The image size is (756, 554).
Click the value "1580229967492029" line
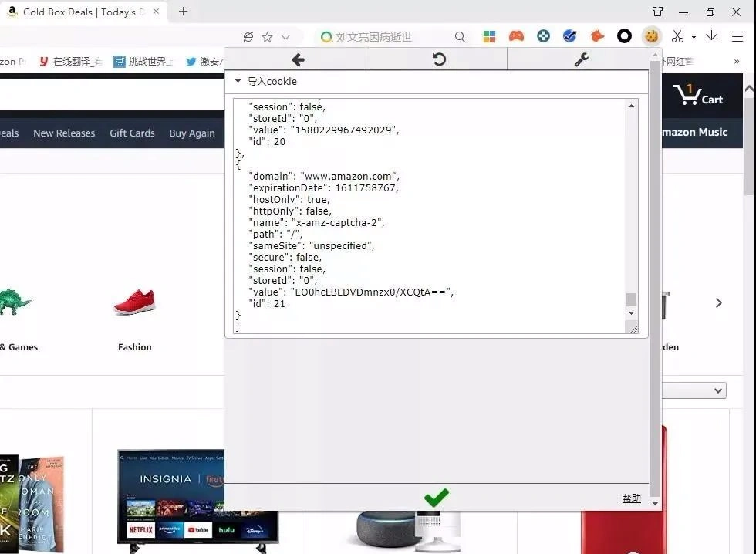click(x=323, y=130)
